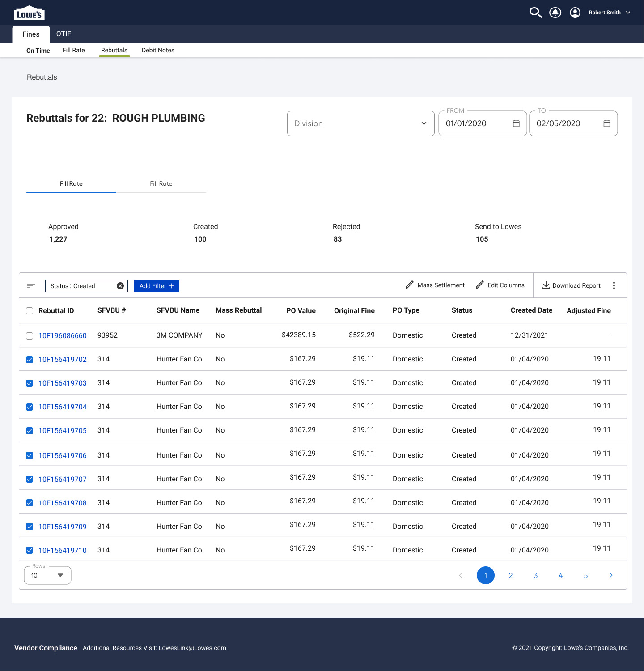Open rebuttal 10F196086660 link

[x=63, y=336]
